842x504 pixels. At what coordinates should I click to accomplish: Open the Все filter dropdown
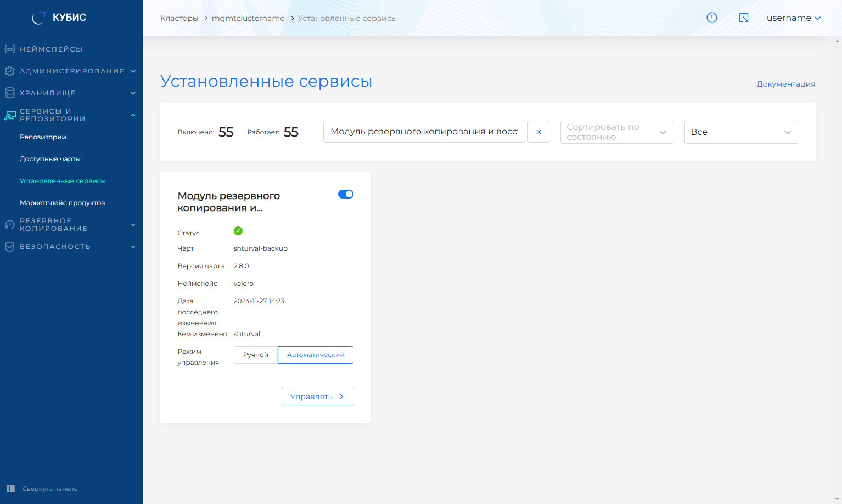point(740,132)
